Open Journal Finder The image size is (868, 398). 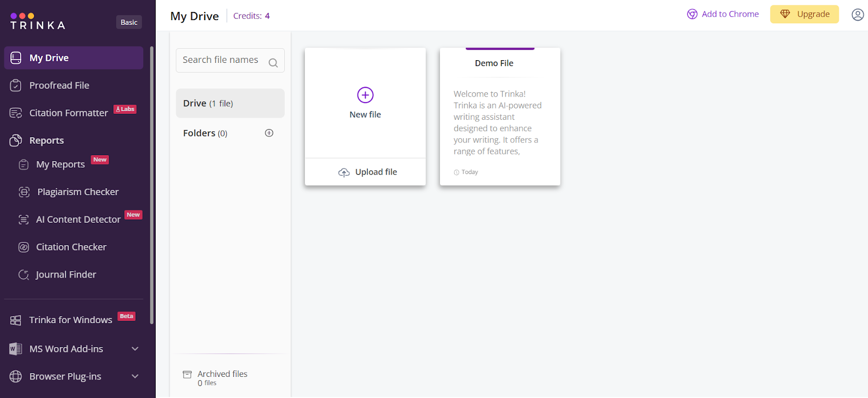[x=66, y=275]
